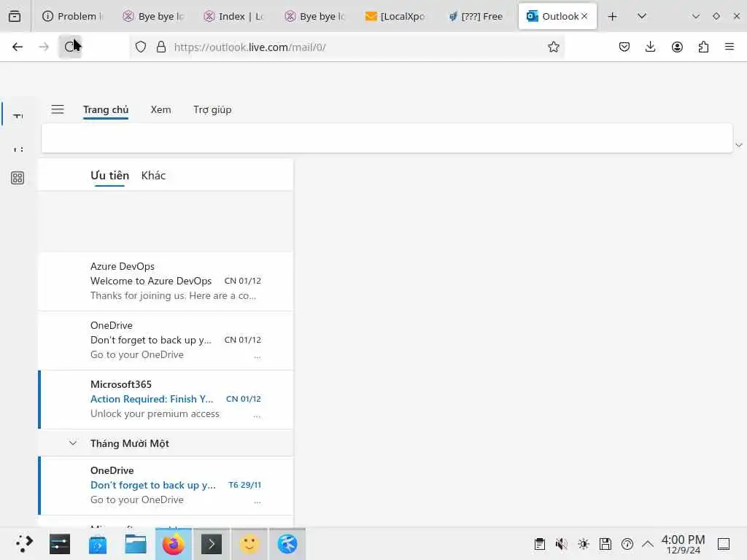Open the Firefox View button
The width and height of the screenshot is (747, 560).
pyautogui.click(x=15, y=16)
